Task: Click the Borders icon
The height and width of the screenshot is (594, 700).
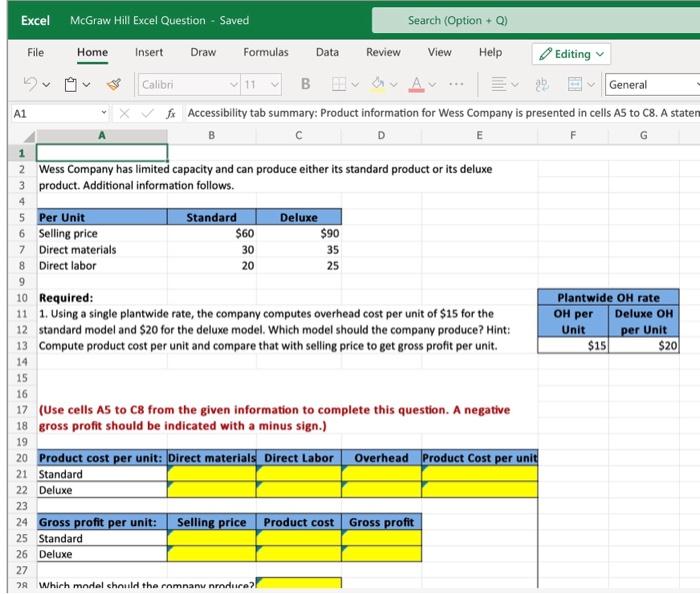Action: (x=339, y=84)
